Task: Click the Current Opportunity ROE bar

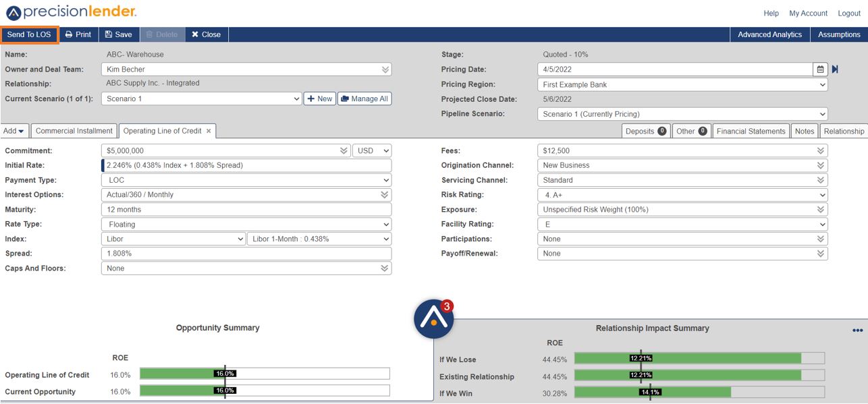Action: pyautogui.click(x=265, y=391)
